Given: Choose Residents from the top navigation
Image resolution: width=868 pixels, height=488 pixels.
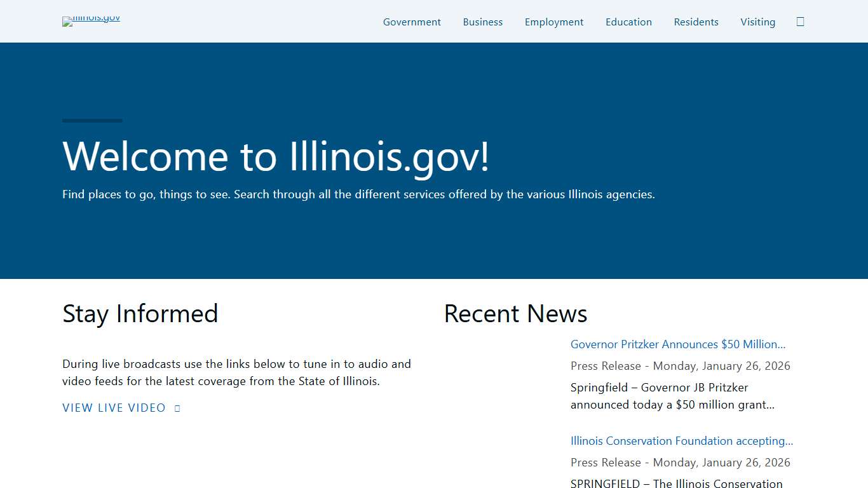Looking at the screenshot, I should pos(696,22).
